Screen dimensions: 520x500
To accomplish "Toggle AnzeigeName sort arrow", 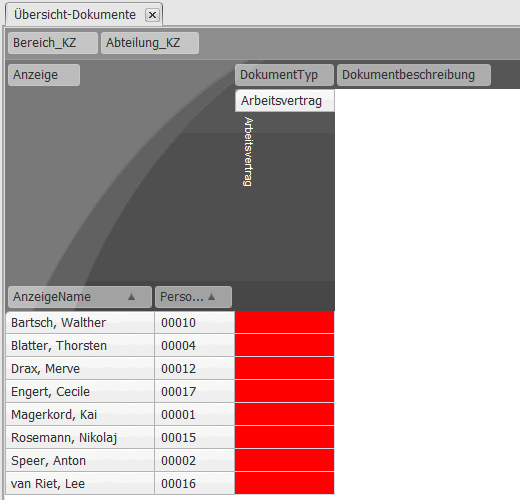I will coord(132,296).
